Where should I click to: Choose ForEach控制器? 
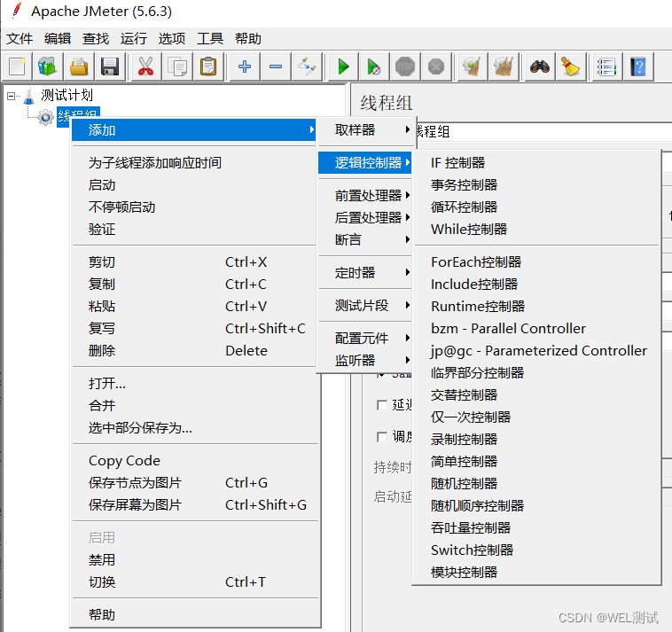(536, 261)
